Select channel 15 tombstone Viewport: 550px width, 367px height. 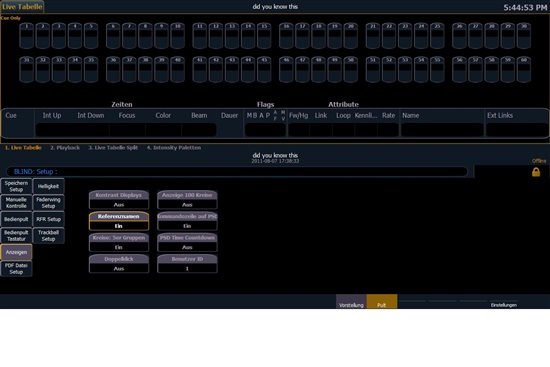[x=264, y=35]
